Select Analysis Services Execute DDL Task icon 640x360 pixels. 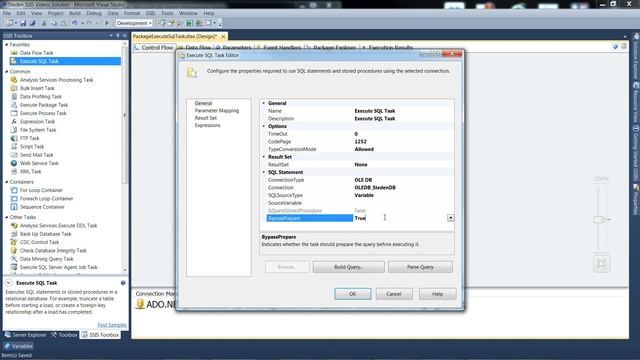[14, 226]
